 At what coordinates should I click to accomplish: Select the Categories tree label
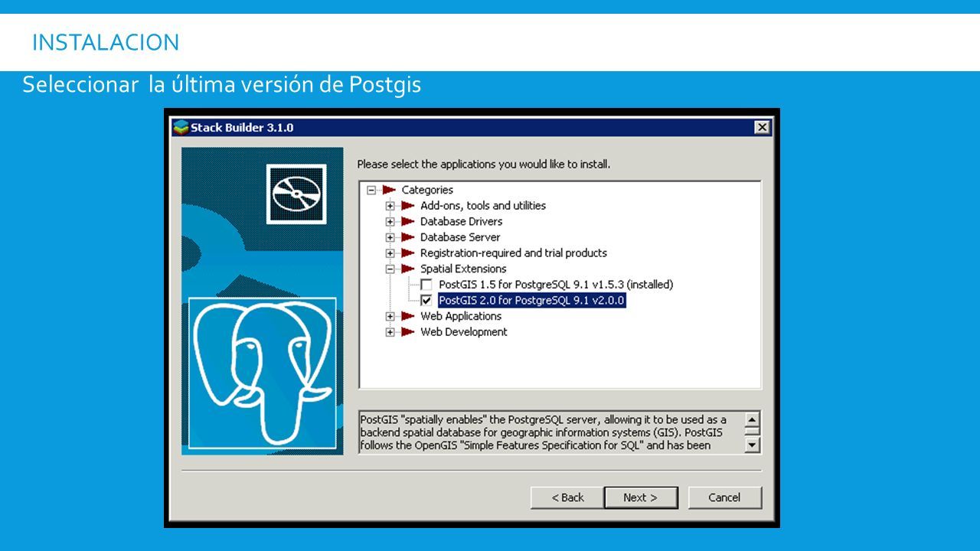427,190
